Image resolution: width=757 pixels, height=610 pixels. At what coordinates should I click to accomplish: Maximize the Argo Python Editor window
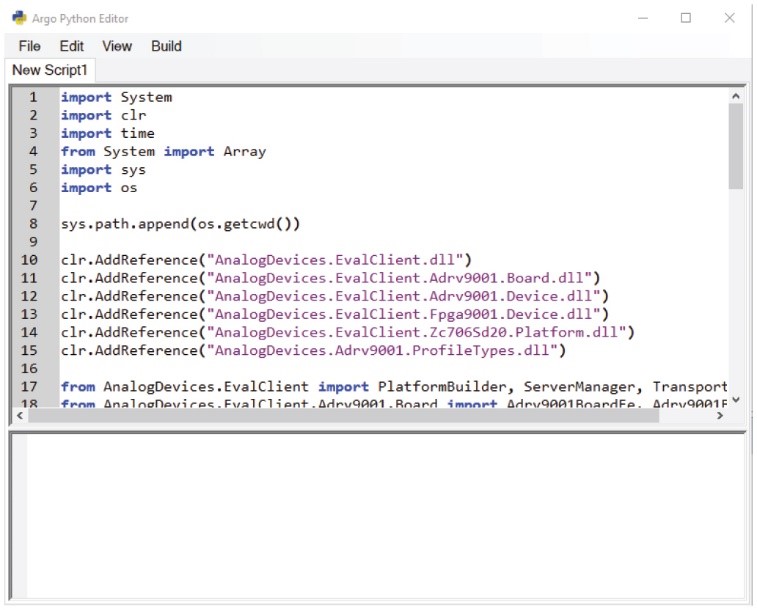point(686,18)
